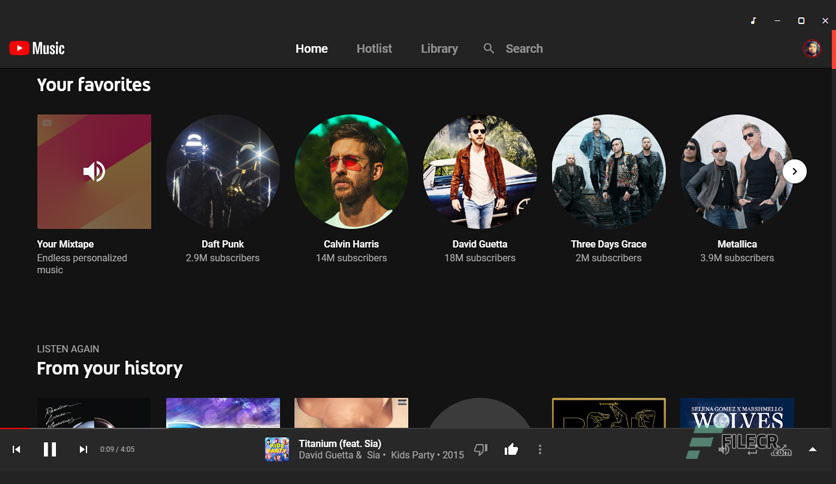Viewport: 836px width, 484px height.
Task: Click the "Your favorites" heading
Action: click(x=93, y=85)
